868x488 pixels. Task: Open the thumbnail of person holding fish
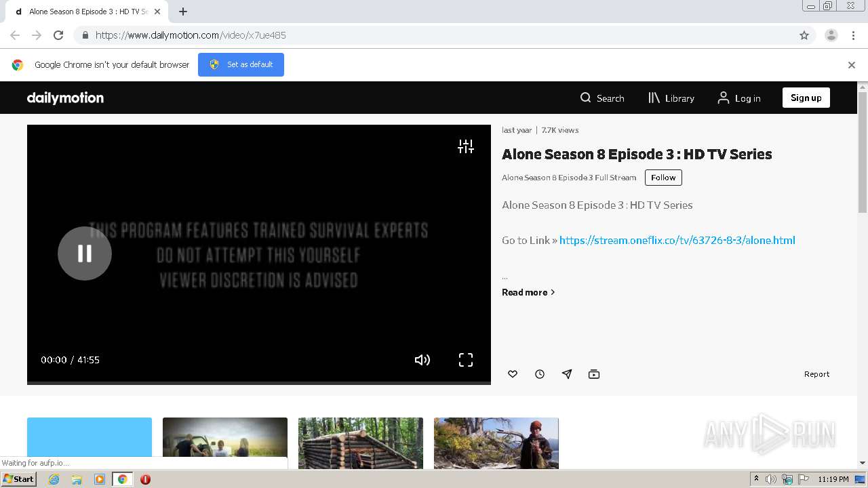[x=496, y=443]
